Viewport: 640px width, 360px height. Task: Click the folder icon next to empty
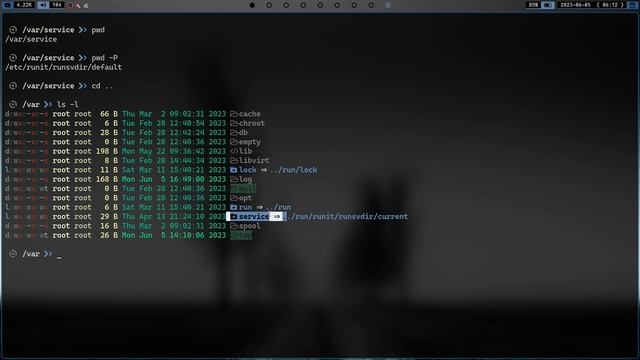tap(233, 142)
